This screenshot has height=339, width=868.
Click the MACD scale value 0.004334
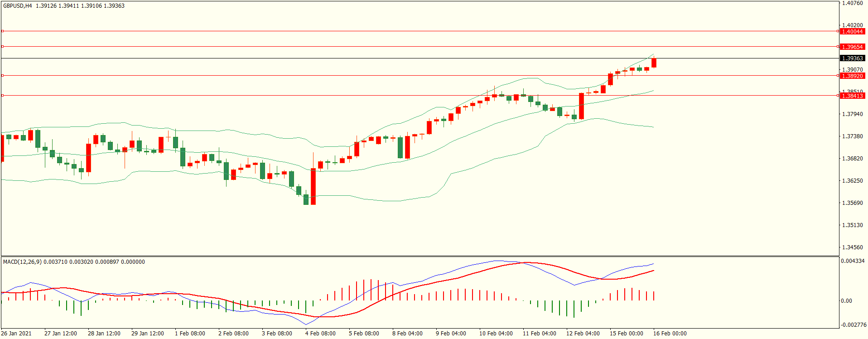pyautogui.click(x=853, y=261)
